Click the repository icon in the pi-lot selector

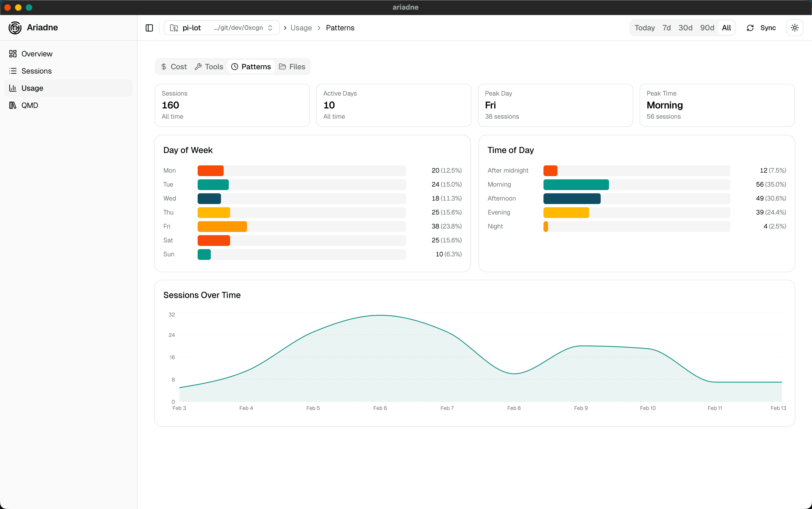(x=174, y=28)
